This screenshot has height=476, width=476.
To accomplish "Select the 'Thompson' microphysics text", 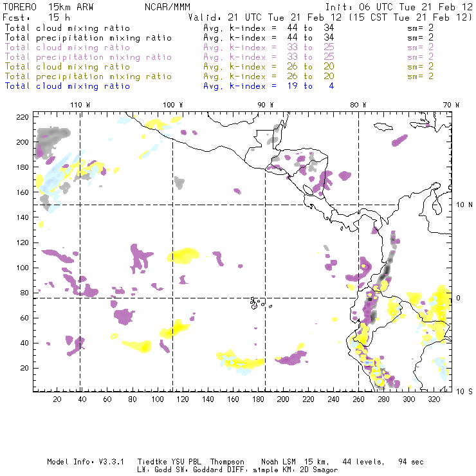I will coord(227,462).
